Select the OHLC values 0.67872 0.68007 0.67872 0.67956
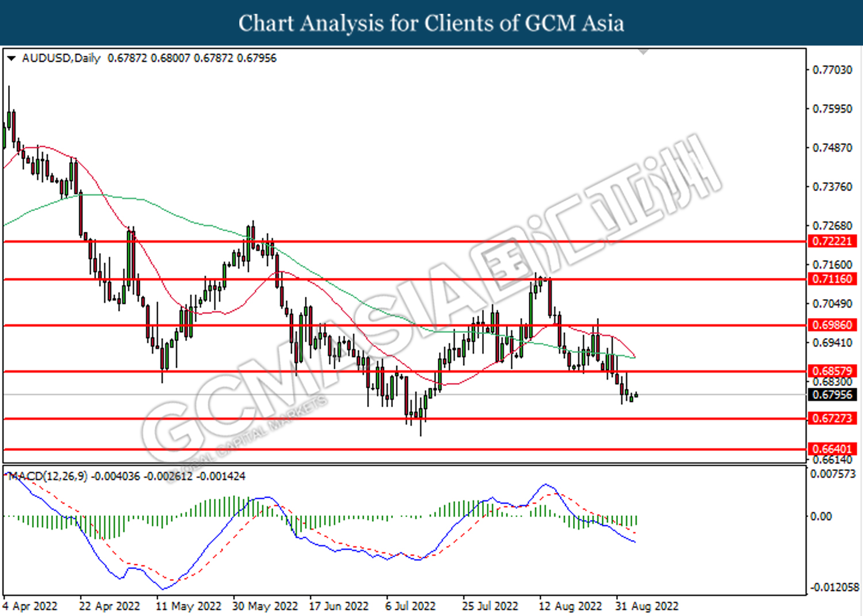863x616 pixels. click(x=192, y=58)
